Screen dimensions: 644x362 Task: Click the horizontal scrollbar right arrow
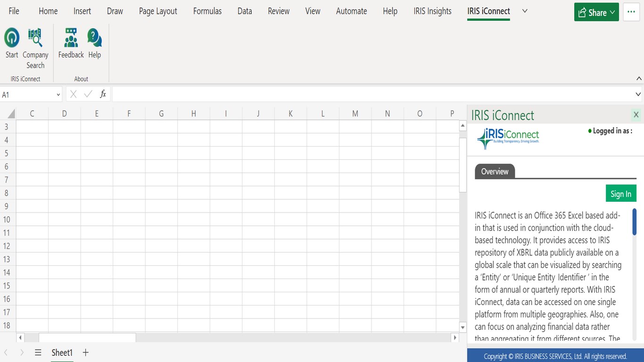(x=454, y=337)
